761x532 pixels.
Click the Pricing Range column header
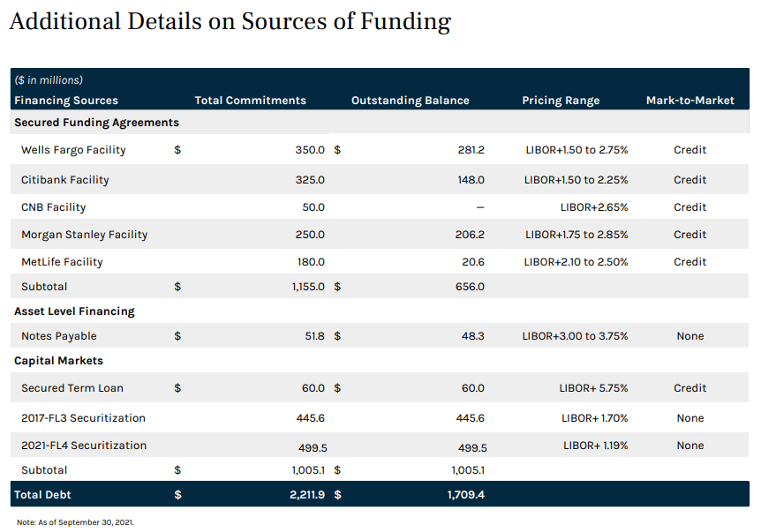click(x=561, y=100)
